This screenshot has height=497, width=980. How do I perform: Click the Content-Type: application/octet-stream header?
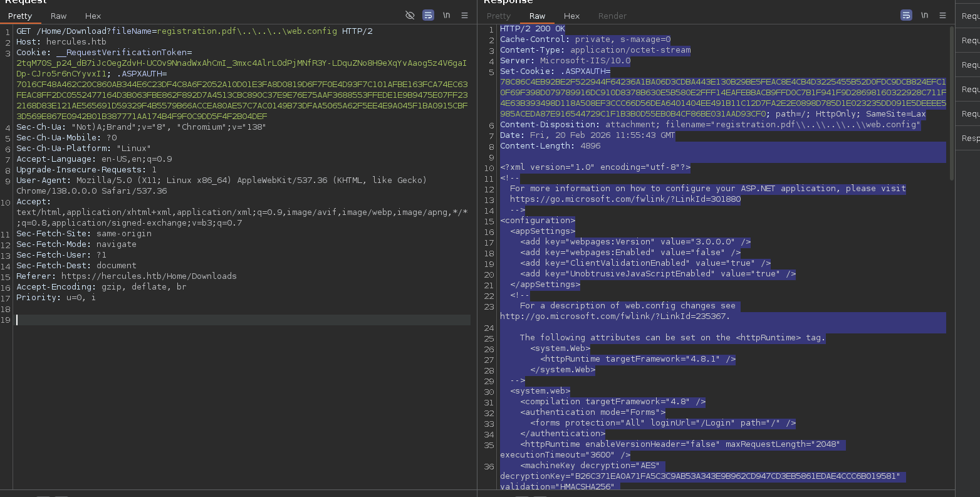click(595, 50)
